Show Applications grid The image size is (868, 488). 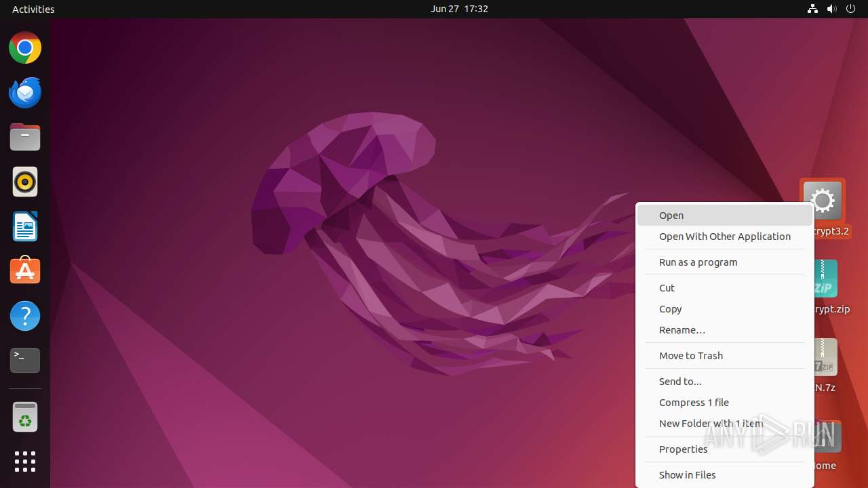[25, 462]
